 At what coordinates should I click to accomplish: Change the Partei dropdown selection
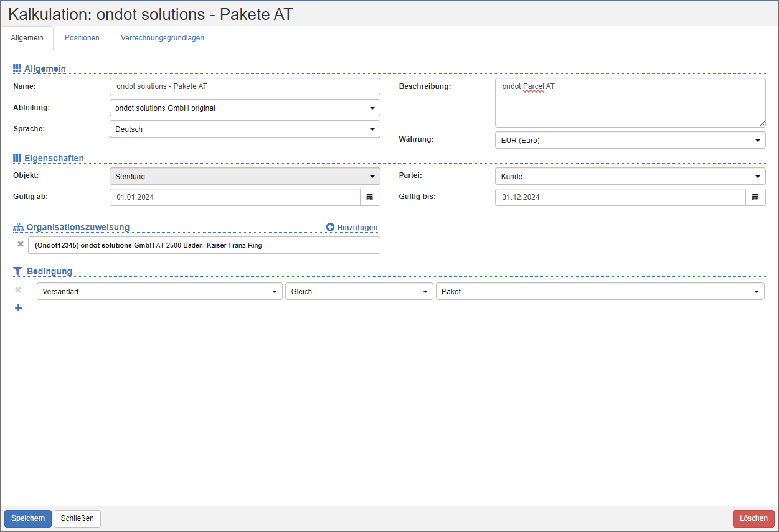pos(630,176)
